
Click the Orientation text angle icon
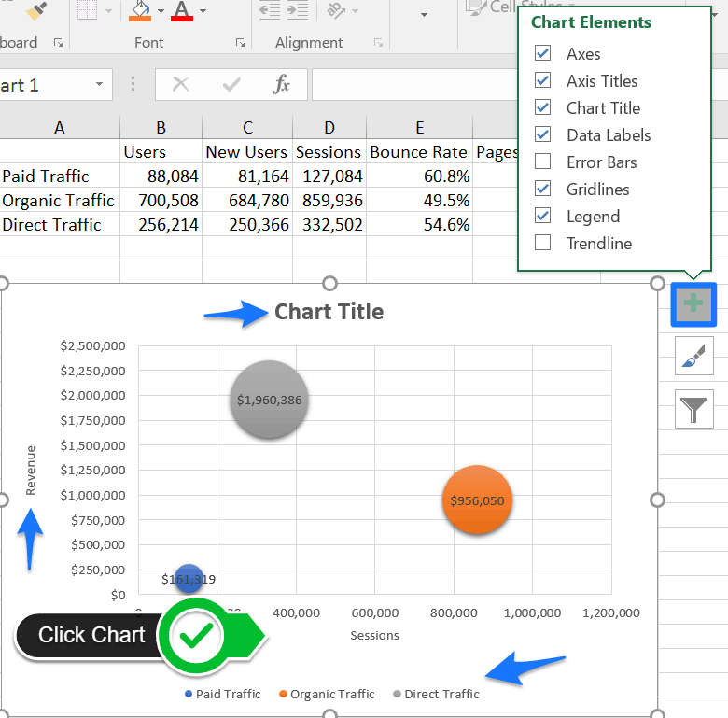(x=336, y=10)
